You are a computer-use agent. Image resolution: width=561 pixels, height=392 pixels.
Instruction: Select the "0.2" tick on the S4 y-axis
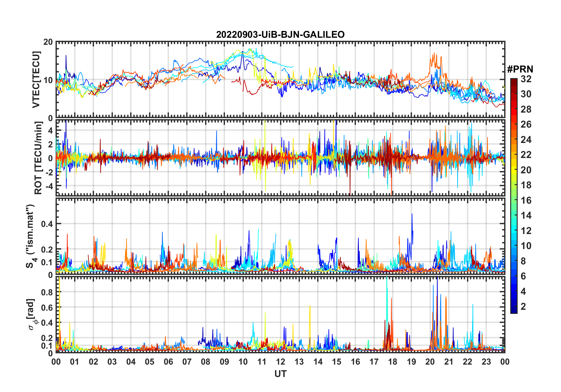click(x=47, y=250)
